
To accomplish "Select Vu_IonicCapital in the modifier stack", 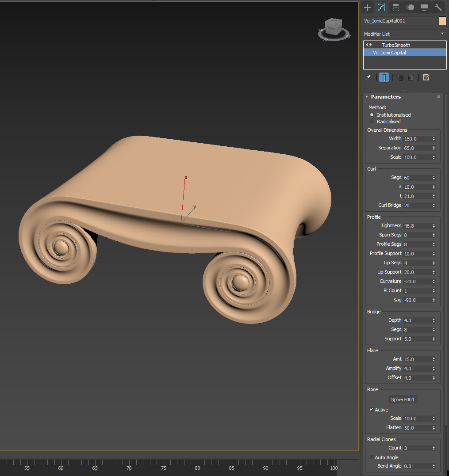I will [x=389, y=53].
